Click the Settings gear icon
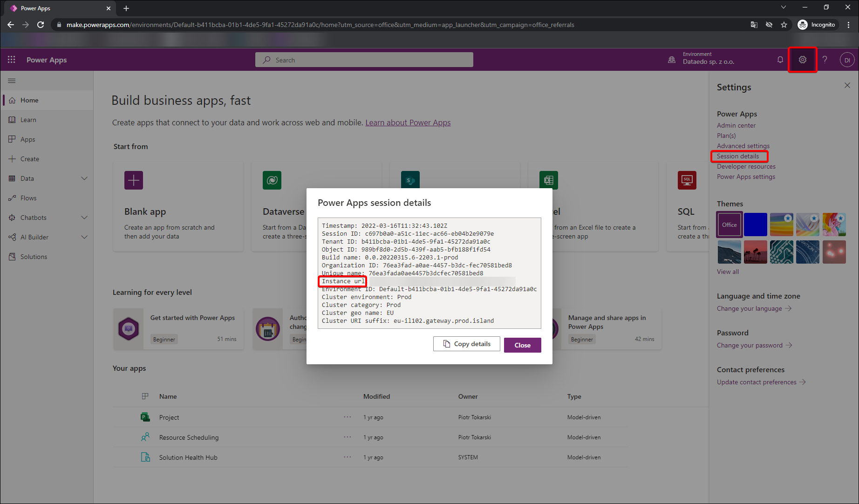Image resolution: width=859 pixels, height=504 pixels. (802, 60)
